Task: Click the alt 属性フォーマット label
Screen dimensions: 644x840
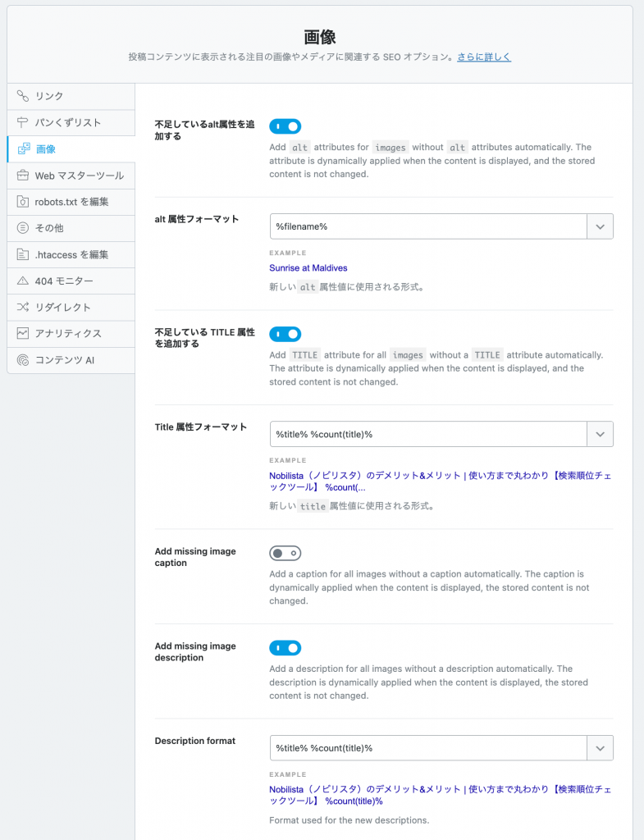Action: click(197, 219)
